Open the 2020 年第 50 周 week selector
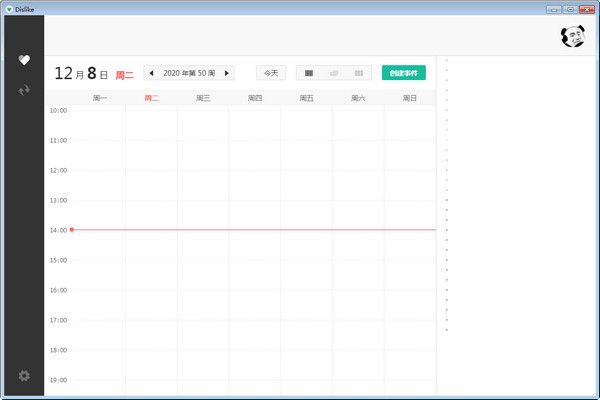 [189, 73]
